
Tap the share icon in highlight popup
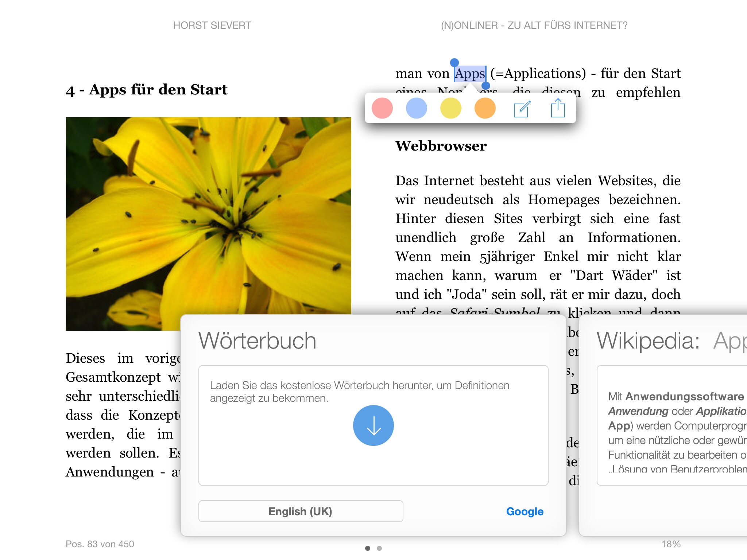[558, 108]
